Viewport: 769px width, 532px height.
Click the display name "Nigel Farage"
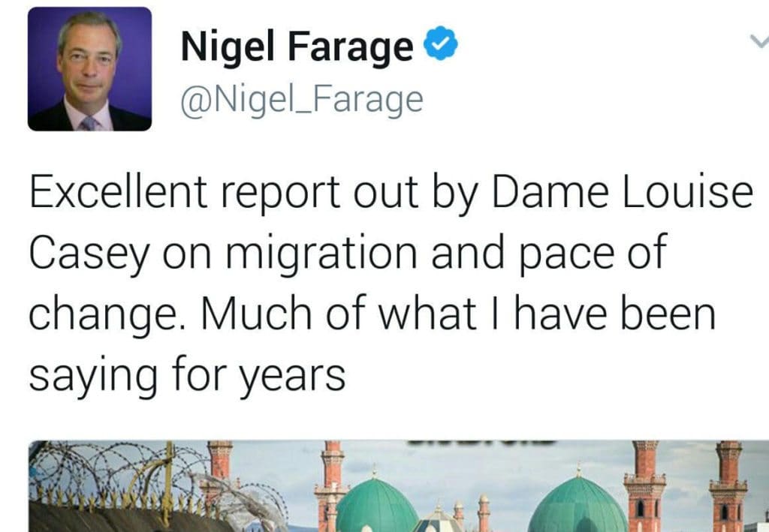(x=297, y=49)
